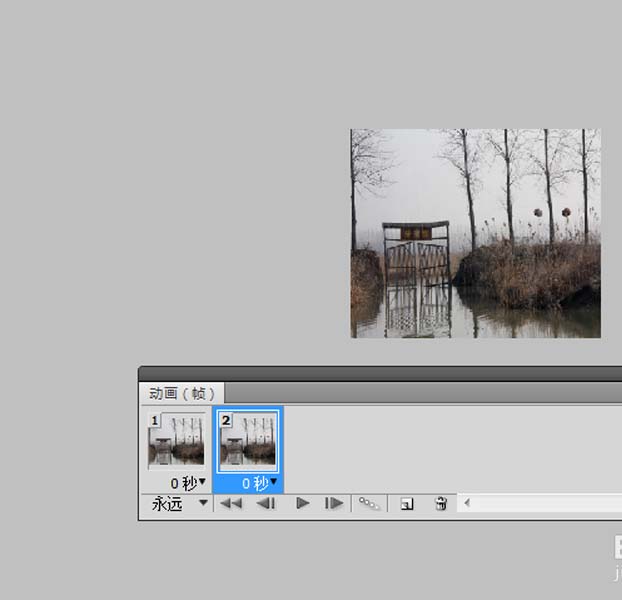Click empty area right of frame 2

point(452,449)
